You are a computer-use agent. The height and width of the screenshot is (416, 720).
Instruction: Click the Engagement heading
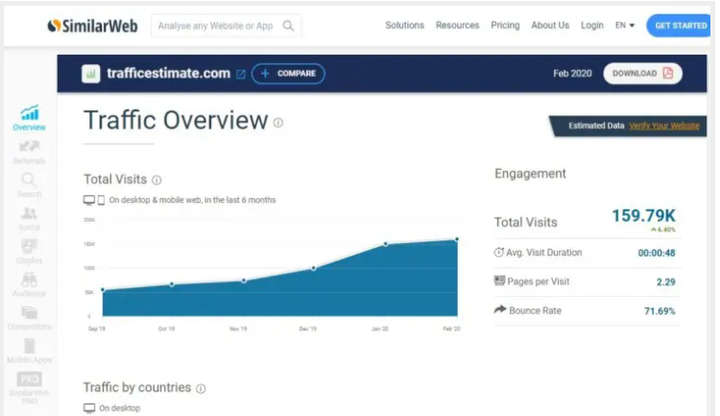pyautogui.click(x=530, y=174)
